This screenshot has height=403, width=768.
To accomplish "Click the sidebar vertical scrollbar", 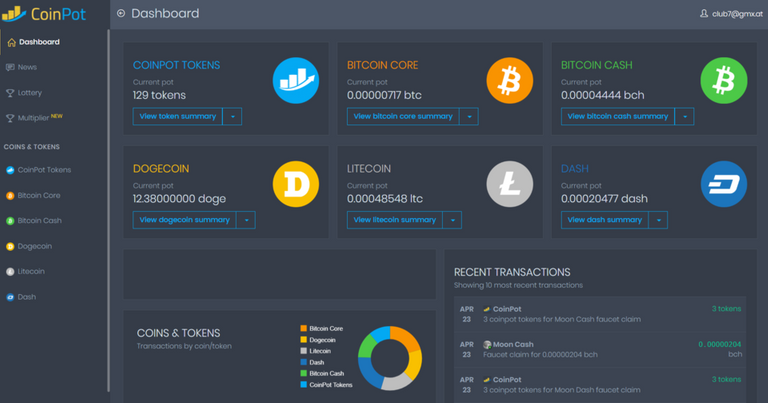I will 108,211.
